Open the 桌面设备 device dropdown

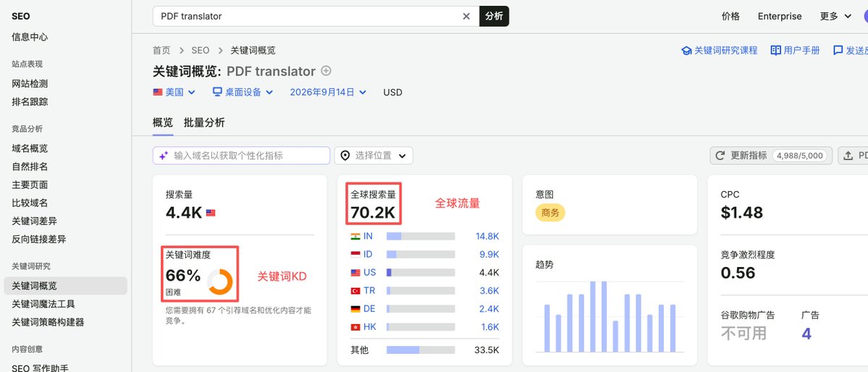[243, 93]
